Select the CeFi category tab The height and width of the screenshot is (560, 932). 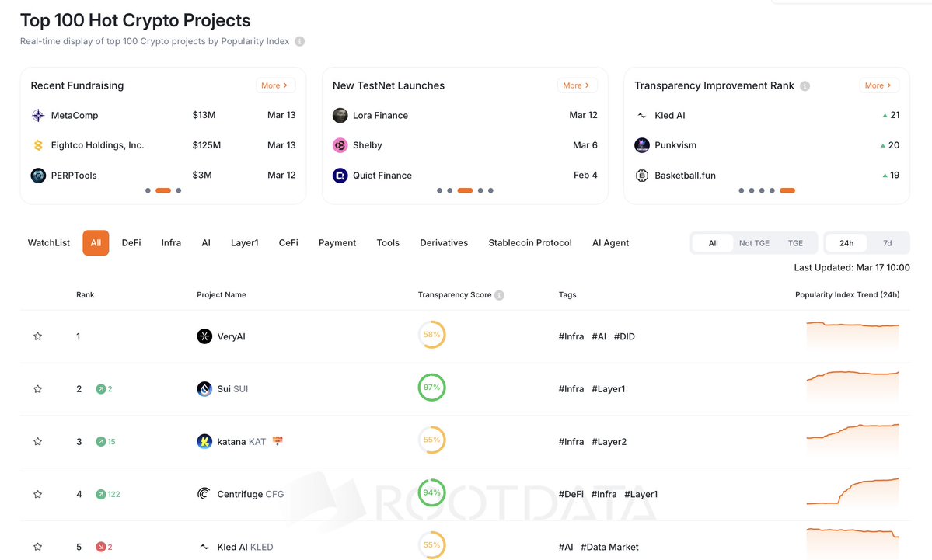288,243
